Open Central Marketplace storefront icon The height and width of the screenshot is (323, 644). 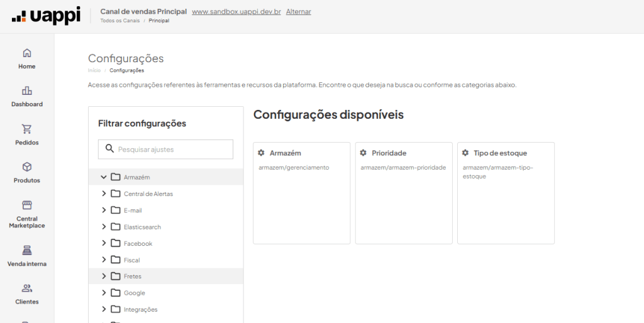coord(26,205)
